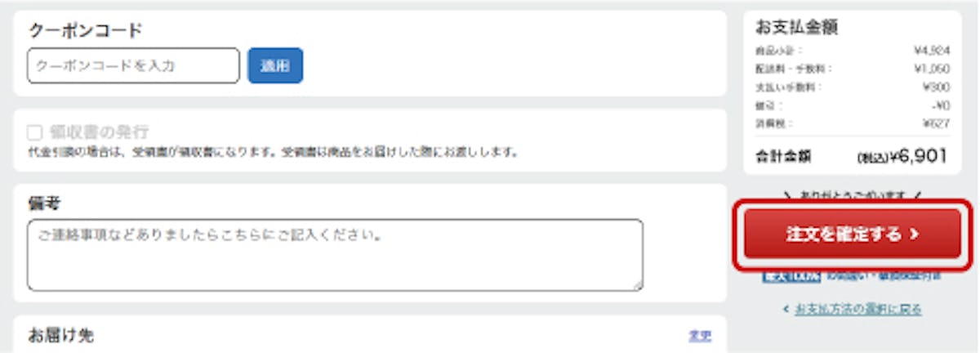This screenshot has width=980, height=353.
Task: Click the textarea resize grip corner
Action: point(636,284)
